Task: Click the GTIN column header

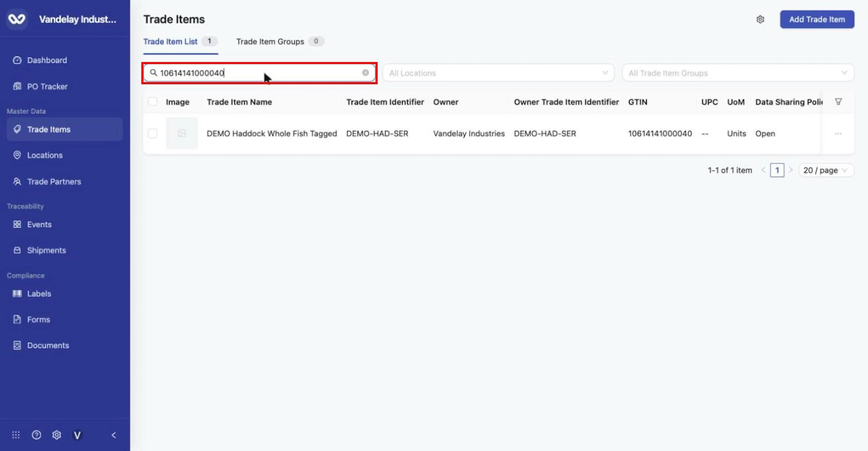Action: 637,102
